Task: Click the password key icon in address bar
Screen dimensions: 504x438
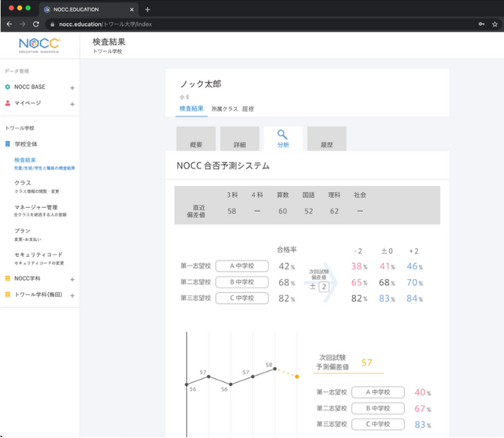Action: pos(481,24)
